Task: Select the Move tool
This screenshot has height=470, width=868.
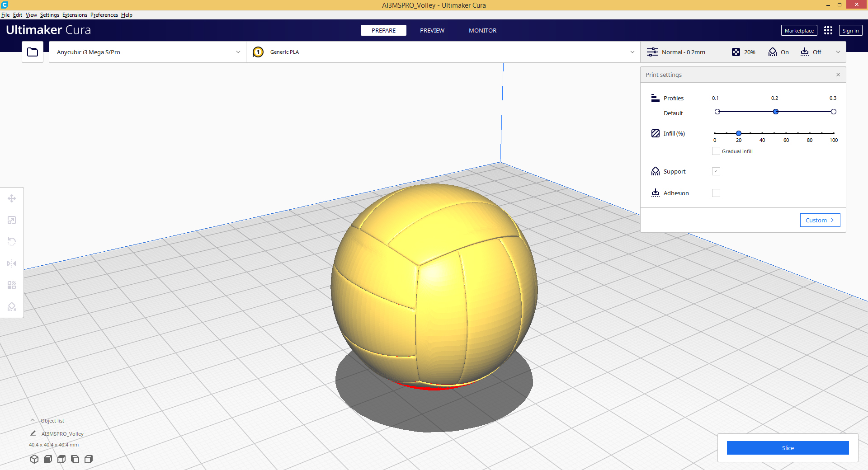Action: pos(12,198)
